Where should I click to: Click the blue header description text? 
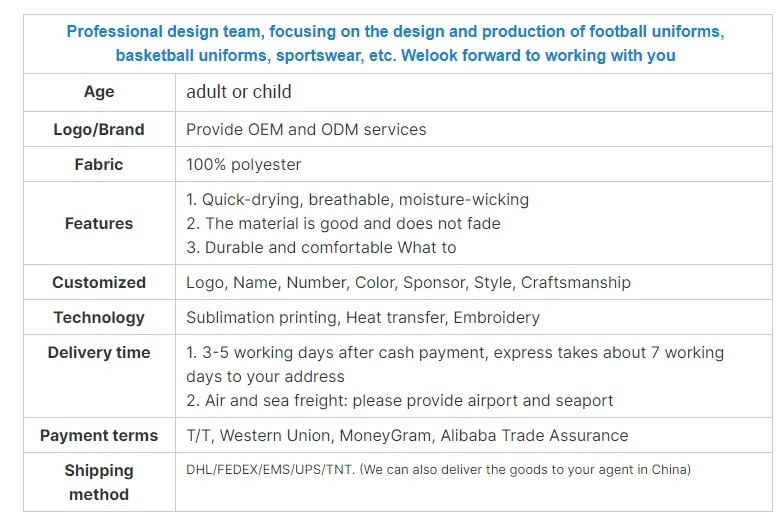pyautogui.click(x=395, y=43)
